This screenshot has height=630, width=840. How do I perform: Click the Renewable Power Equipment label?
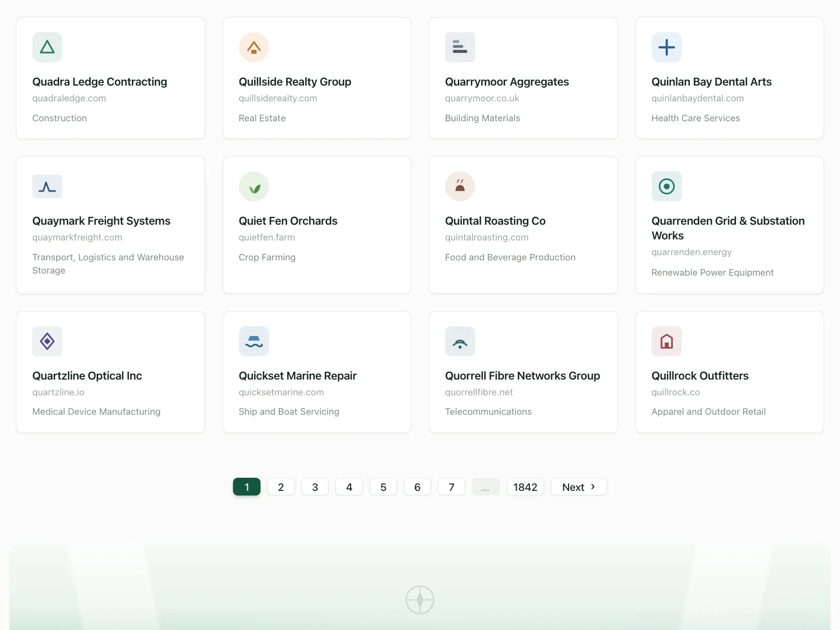[x=712, y=272]
